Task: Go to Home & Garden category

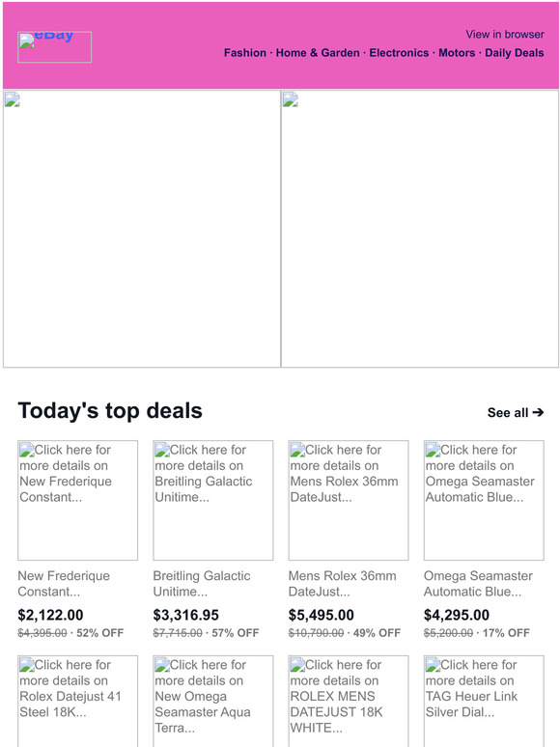Action: pyautogui.click(x=318, y=53)
